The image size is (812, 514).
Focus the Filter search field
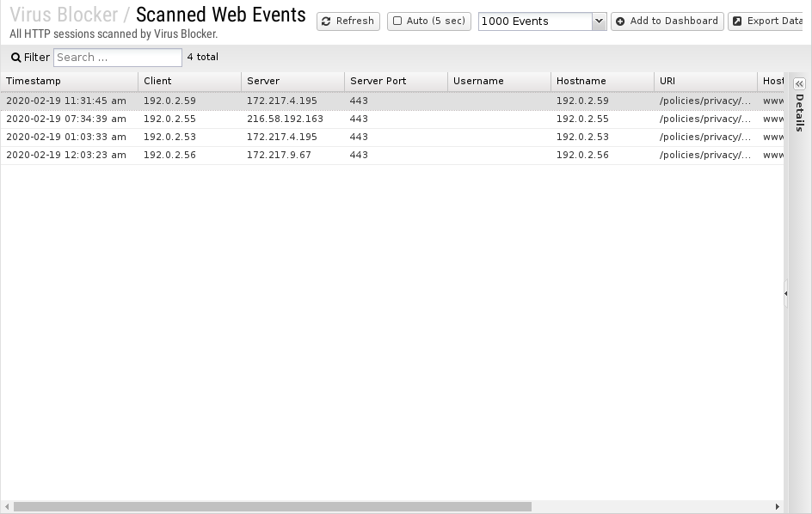[118, 58]
